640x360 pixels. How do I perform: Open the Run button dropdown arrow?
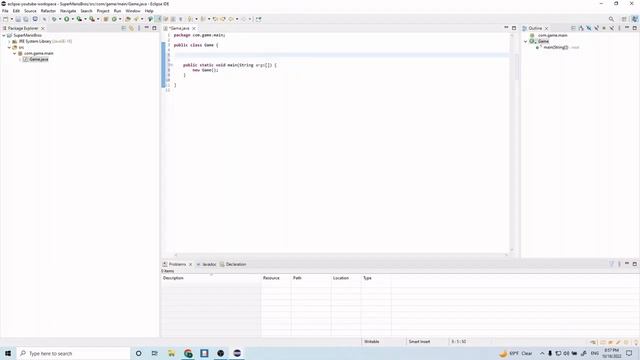[73, 19]
